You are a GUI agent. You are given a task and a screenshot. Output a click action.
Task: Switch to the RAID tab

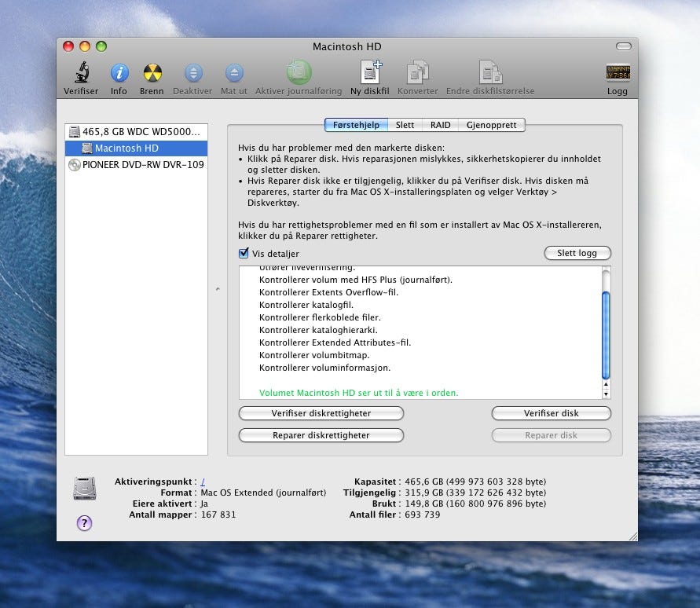click(440, 125)
